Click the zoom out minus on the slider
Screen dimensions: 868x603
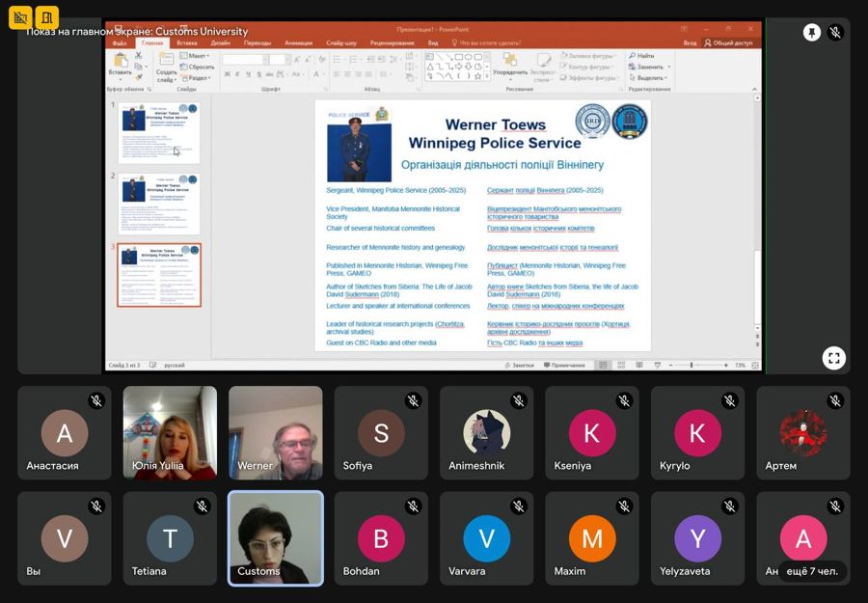coord(670,365)
